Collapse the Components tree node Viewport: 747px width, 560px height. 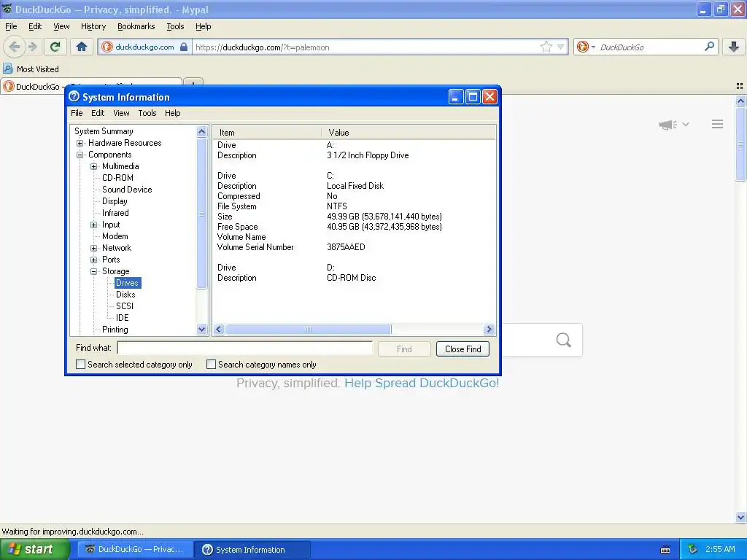click(80, 155)
